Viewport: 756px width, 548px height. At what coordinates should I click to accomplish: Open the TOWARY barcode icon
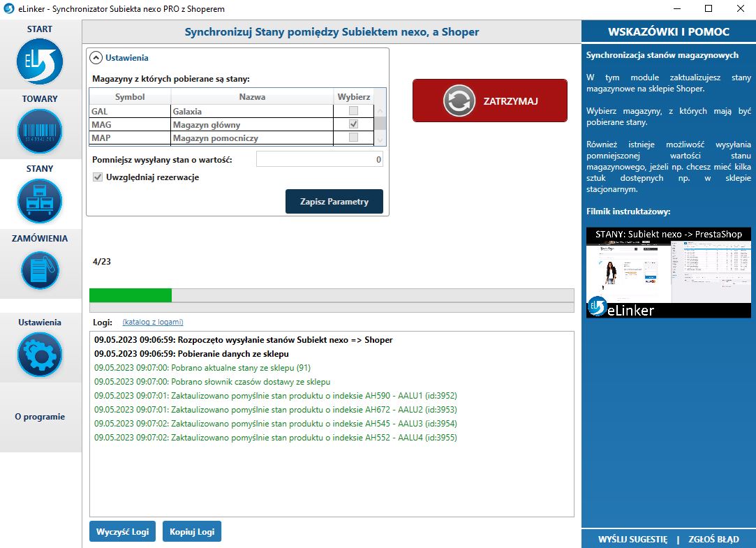point(40,131)
